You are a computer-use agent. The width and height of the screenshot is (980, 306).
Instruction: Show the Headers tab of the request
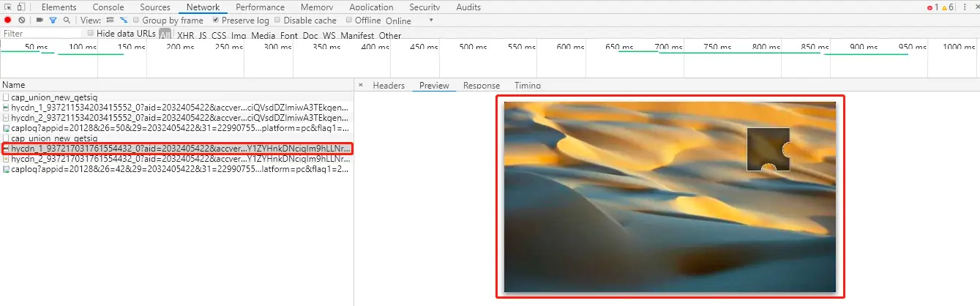click(x=389, y=86)
